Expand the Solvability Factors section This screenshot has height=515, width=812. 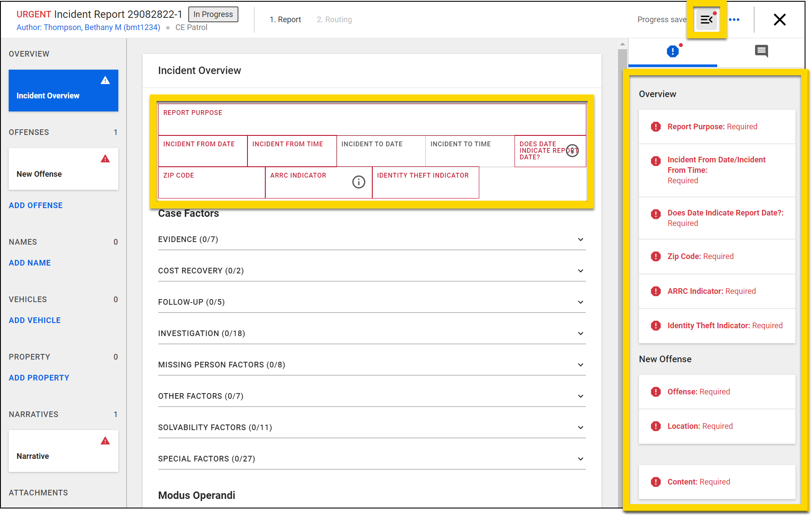tap(580, 427)
